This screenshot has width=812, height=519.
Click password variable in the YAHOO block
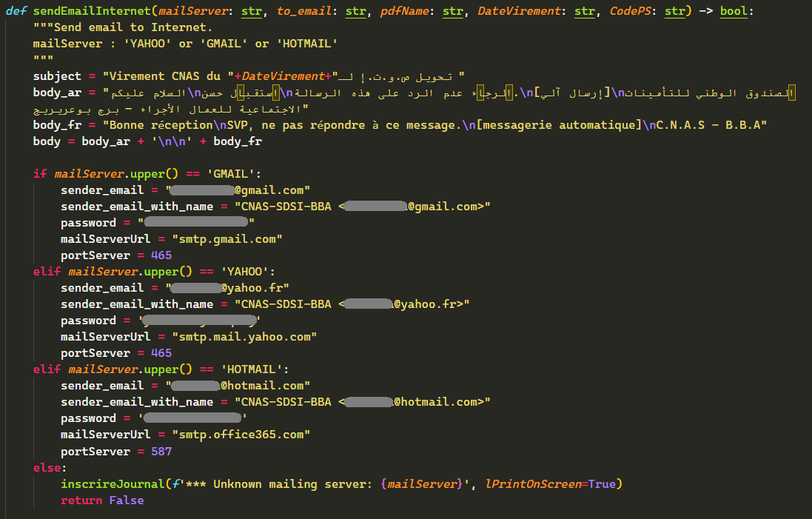pos(88,321)
